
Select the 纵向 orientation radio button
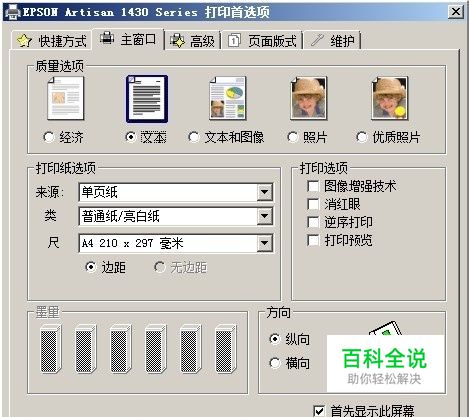(x=275, y=339)
